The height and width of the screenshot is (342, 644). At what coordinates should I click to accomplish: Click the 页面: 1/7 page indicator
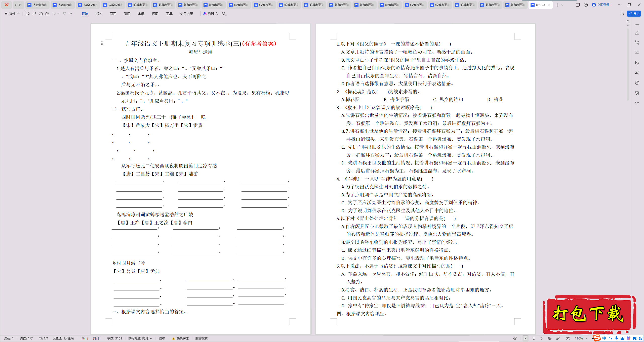(26, 338)
